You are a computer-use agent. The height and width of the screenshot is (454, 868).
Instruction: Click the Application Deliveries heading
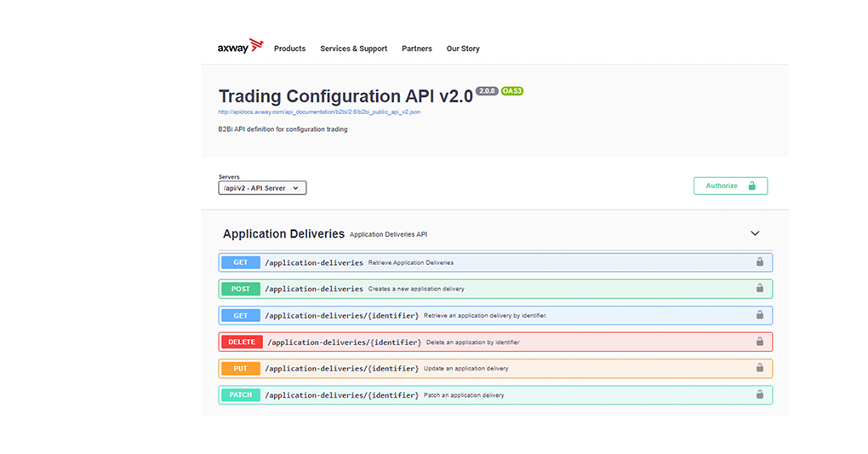[x=283, y=233]
